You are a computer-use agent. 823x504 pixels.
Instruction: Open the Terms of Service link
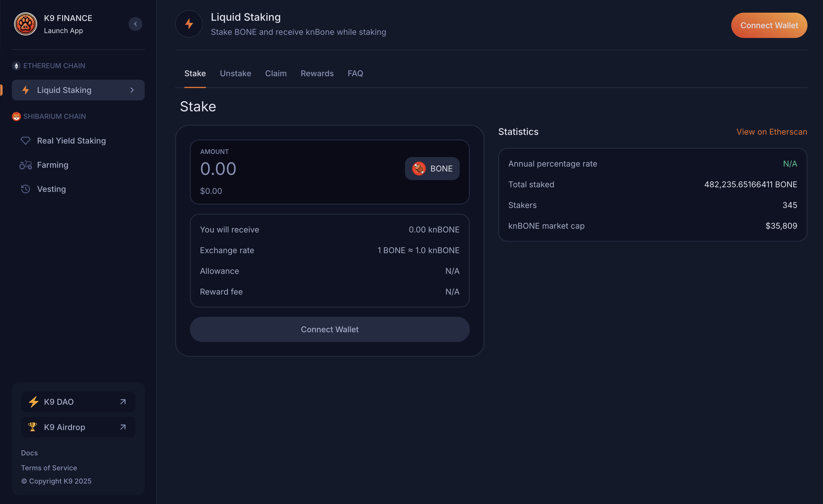49,467
